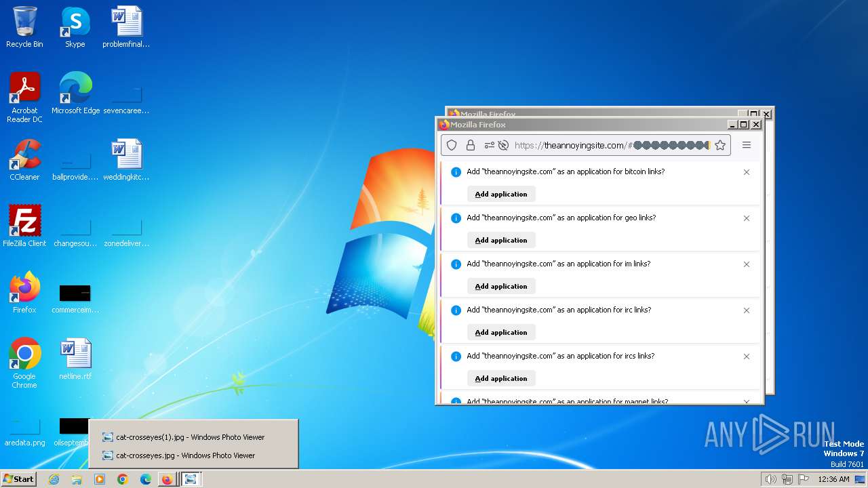Screen dimensions: 868x488
Task: Click the Photo Viewer taskbar button
Action: (x=191, y=479)
